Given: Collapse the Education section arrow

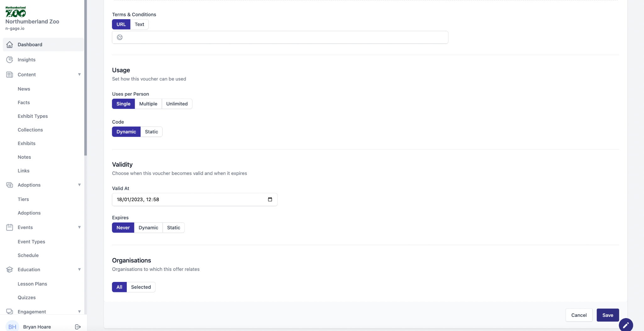Looking at the screenshot, I should click(79, 270).
